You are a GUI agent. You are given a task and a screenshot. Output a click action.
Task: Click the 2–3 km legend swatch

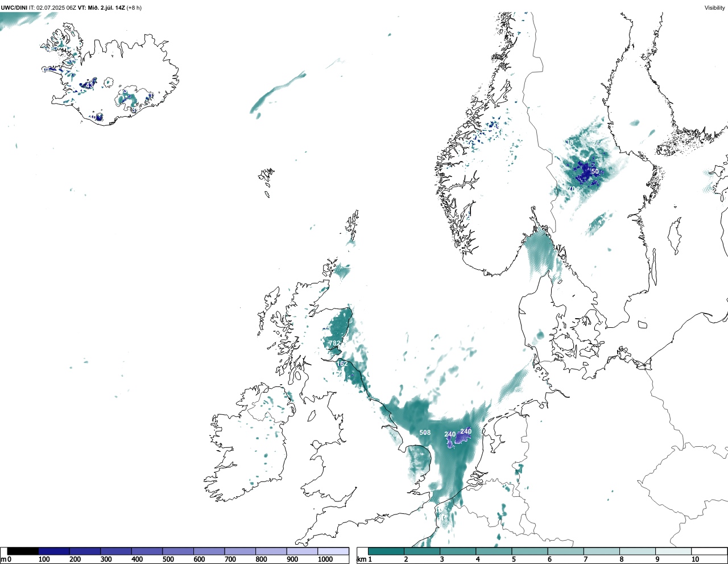point(422,551)
